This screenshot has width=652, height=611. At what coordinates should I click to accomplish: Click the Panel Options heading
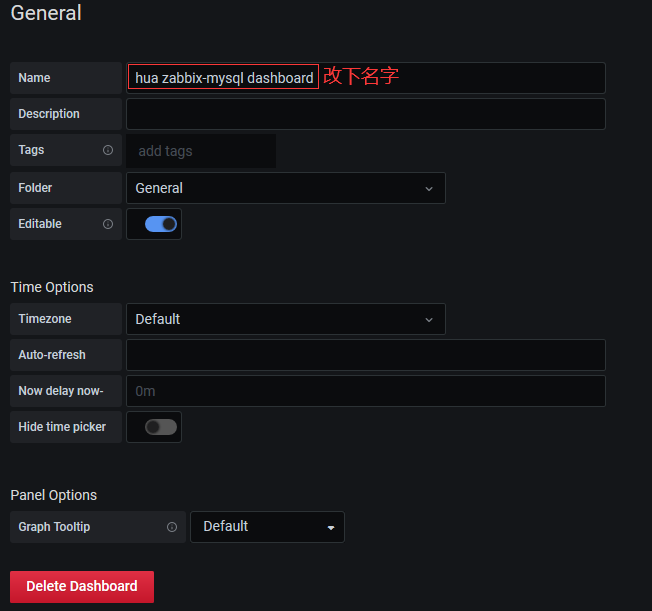(x=54, y=495)
